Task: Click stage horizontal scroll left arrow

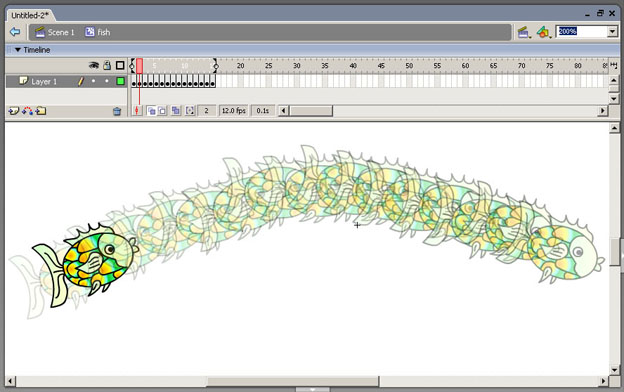Action: point(11,381)
